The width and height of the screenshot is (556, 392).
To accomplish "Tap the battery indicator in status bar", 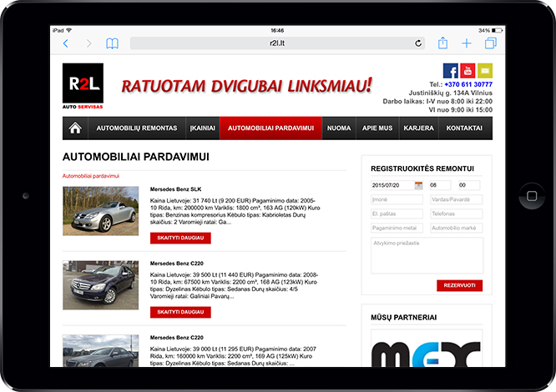I will (x=497, y=31).
